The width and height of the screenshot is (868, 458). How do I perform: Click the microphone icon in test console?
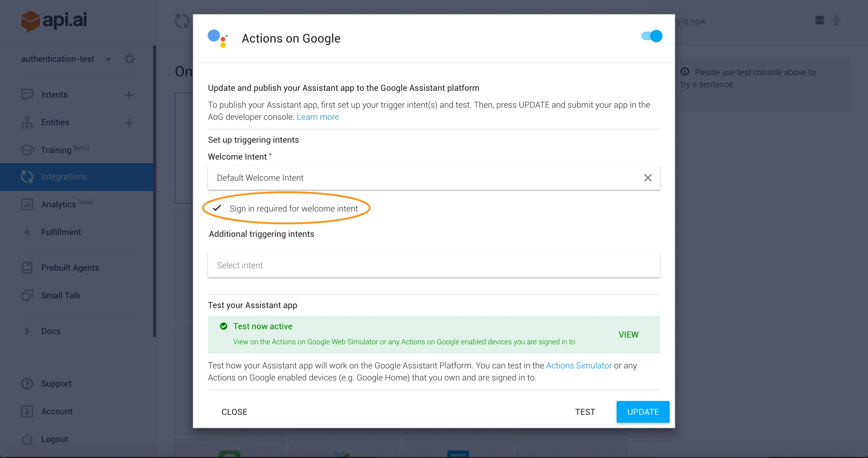(x=836, y=20)
